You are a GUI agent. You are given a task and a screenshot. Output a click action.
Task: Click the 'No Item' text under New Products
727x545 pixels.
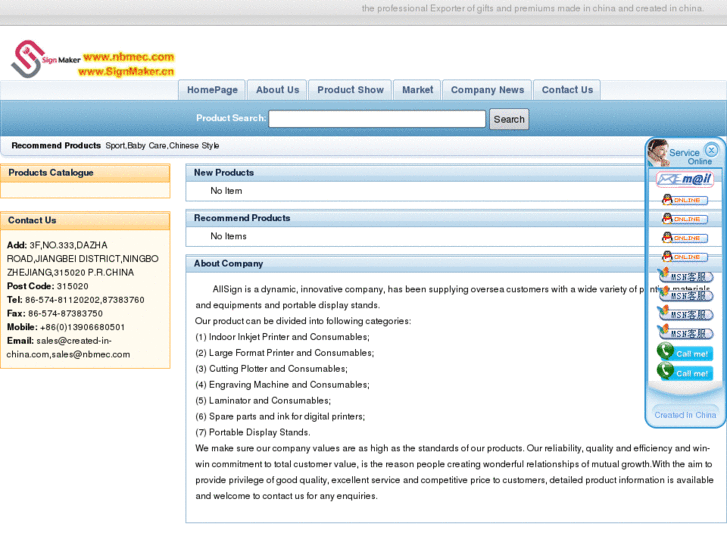[x=226, y=191]
